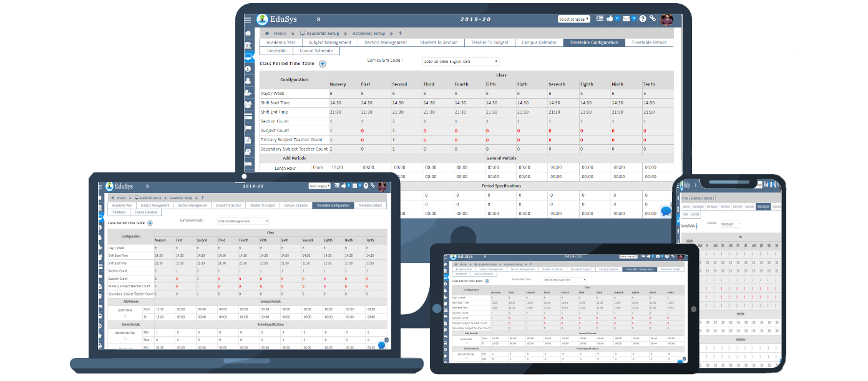Expand the curriculum dropdown on the laptop screen
Image resolution: width=868 pixels, height=381 pixels.
245,220
